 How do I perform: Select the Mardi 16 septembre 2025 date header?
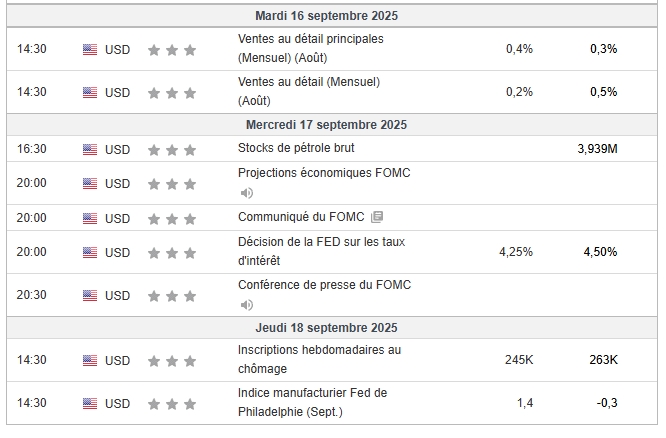pyautogui.click(x=332, y=16)
